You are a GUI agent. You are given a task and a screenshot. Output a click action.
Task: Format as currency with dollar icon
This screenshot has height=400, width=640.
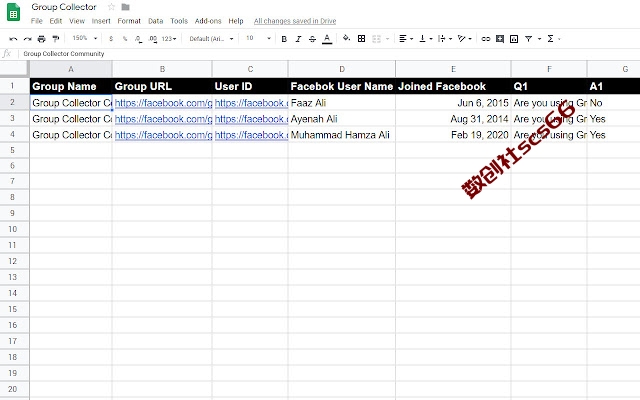[x=111, y=39]
